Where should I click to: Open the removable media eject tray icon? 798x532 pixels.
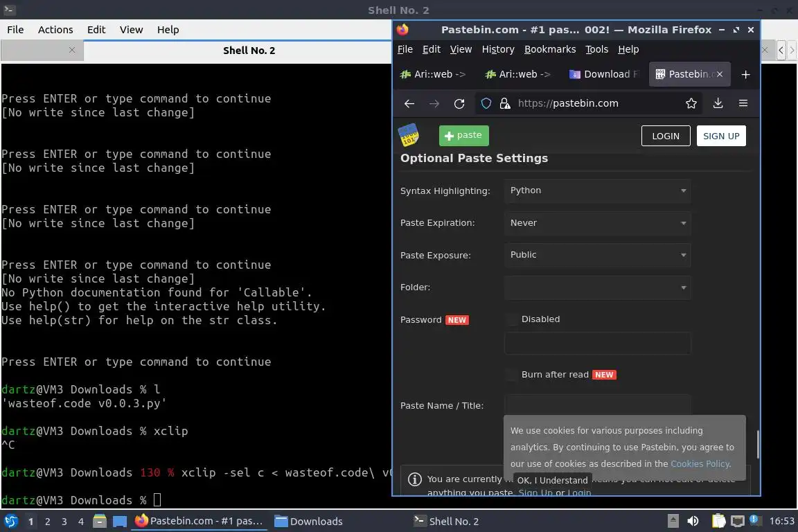click(x=673, y=521)
